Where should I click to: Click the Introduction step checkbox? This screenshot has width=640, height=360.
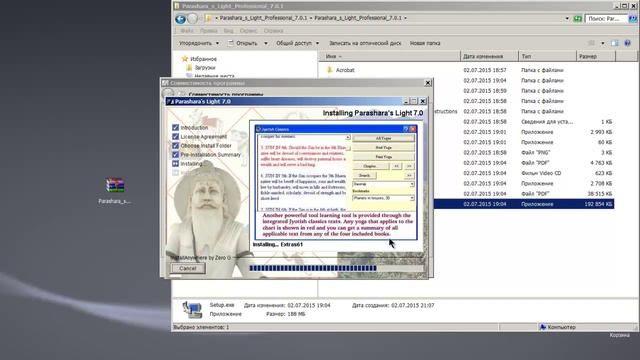coord(176,127)
